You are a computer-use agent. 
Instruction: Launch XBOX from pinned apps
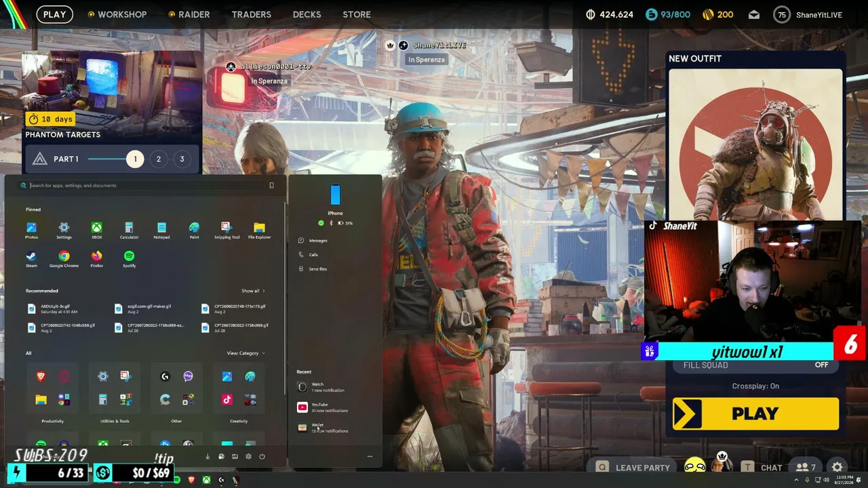pos(96,230)
